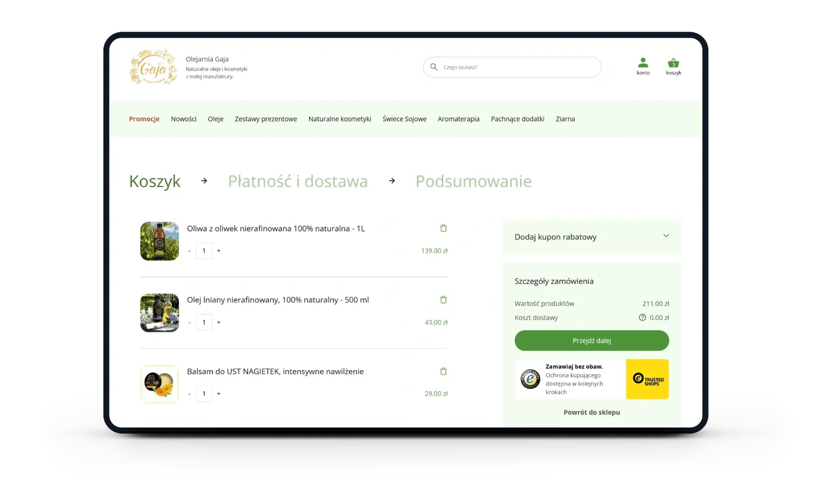This screenshot has height=504, width=827.
Task: Click the Przejdź dalej button
Action: tap(591, 340)
